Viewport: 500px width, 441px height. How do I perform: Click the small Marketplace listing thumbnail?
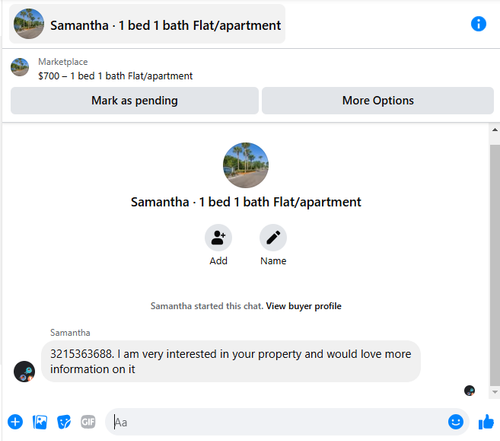(x=20, y=67)
